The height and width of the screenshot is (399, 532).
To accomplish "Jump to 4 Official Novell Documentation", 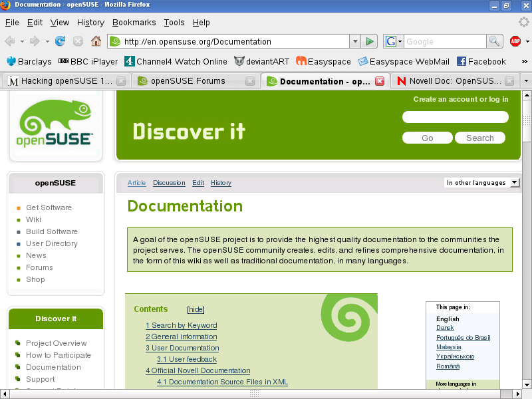I will [198, 370].
